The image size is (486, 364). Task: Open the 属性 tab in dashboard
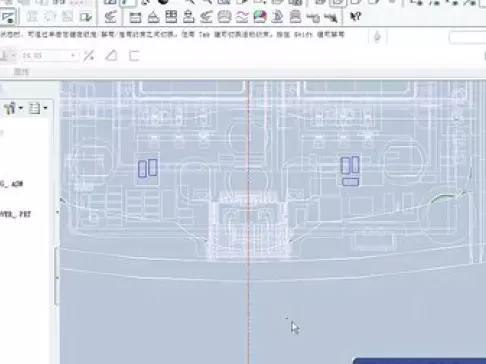point(21,72)
